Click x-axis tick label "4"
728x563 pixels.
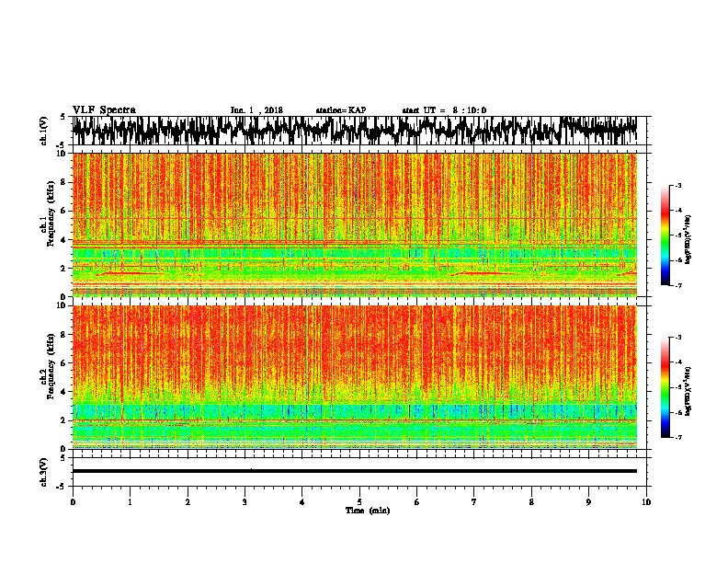tap(302, 502)
